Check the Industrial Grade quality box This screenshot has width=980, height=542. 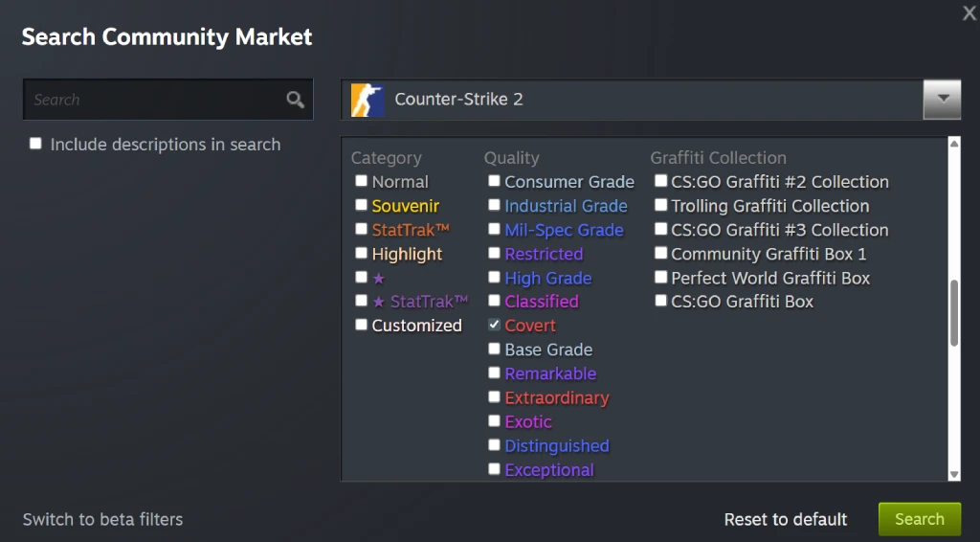(x=495, y=205)
